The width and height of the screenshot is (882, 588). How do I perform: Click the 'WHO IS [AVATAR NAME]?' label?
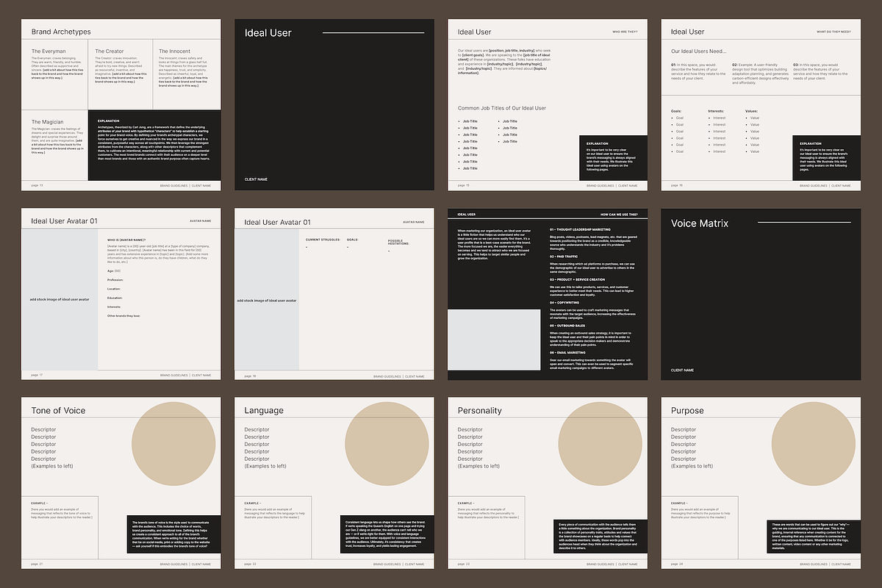click(x=126, y=240)
